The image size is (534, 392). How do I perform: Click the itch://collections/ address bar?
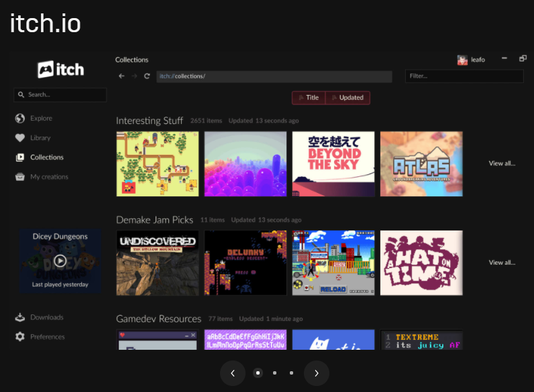pos(274,76)
